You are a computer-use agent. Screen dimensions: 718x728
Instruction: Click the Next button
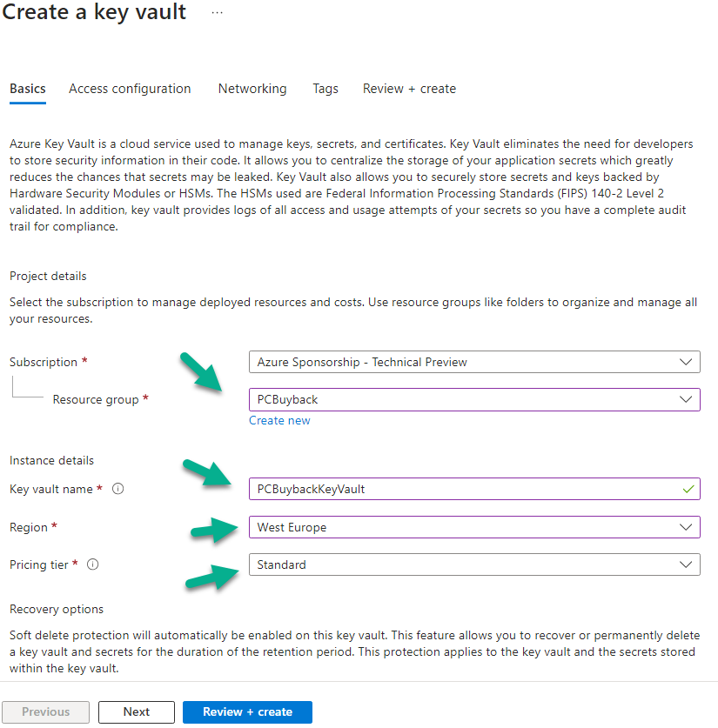tap(137, 711)
